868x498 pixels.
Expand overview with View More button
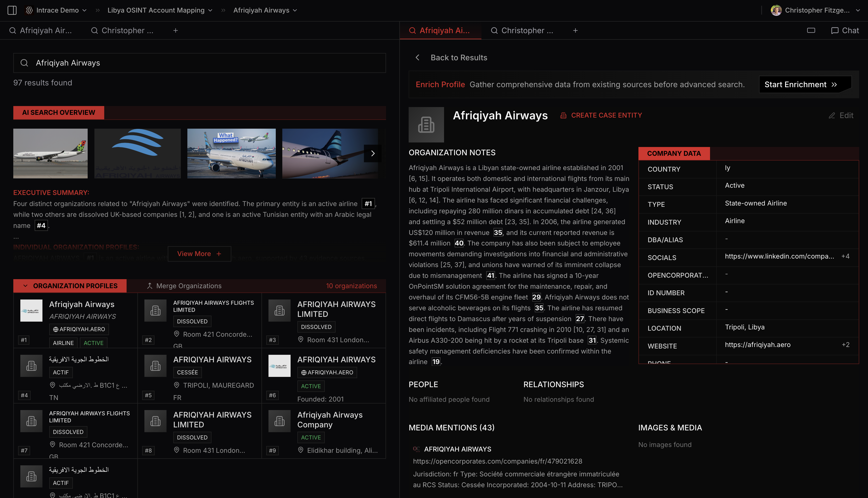tap(199, 254)
